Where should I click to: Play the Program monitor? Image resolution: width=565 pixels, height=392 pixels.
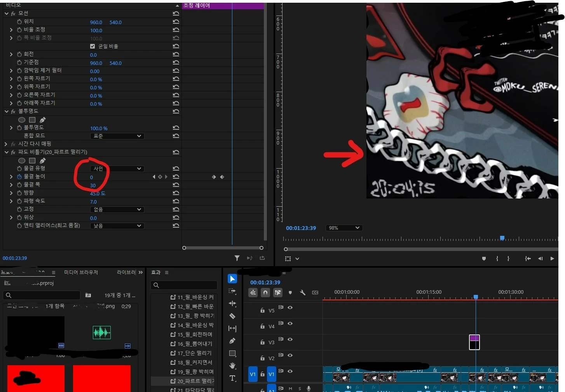[x=552, y=258]
